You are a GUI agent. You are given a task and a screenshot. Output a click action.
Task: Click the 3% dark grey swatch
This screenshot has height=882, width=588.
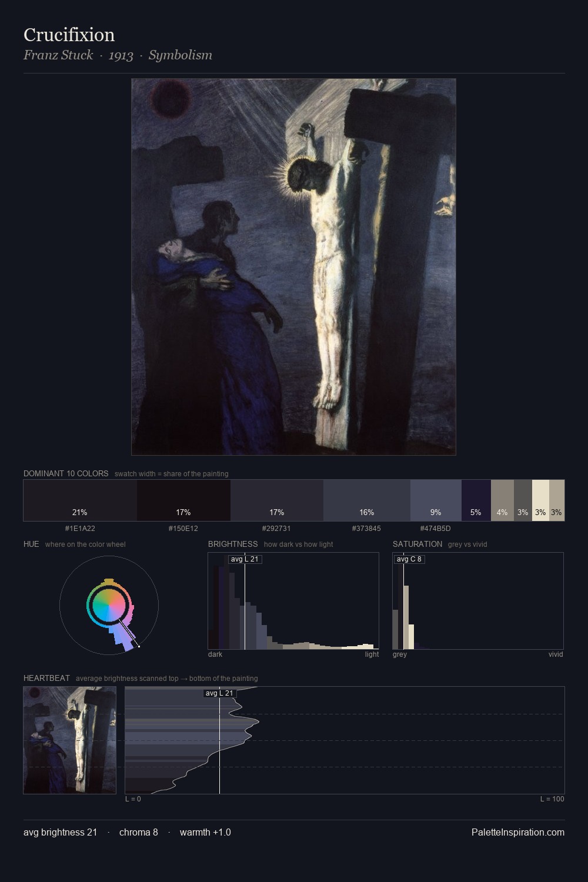[x=523, y=500]
